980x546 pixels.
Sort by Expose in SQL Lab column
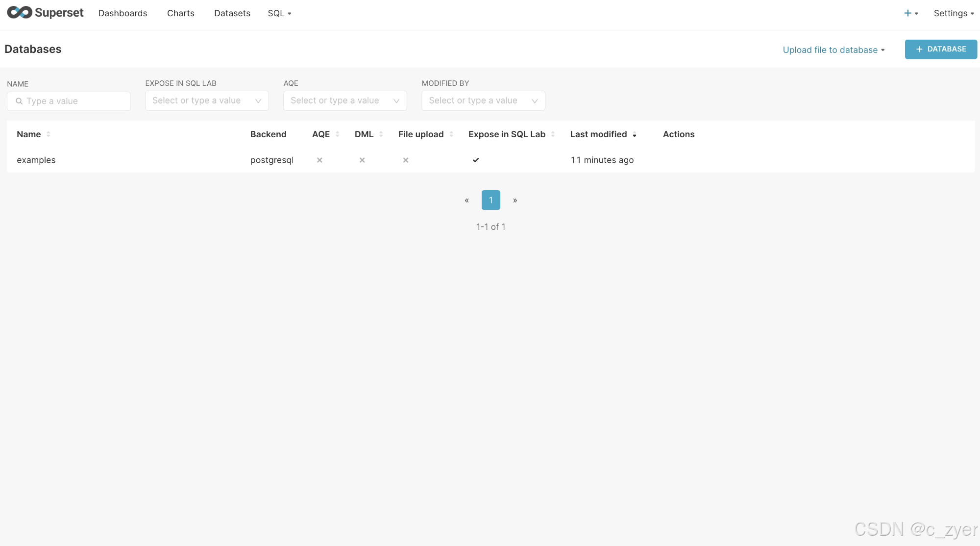click(511, 134)
